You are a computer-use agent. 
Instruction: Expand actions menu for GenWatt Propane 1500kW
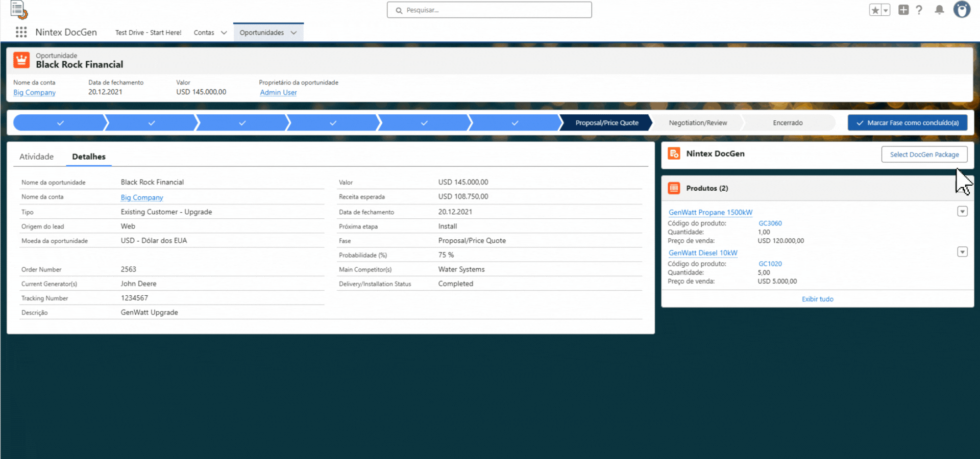[962, 211]
